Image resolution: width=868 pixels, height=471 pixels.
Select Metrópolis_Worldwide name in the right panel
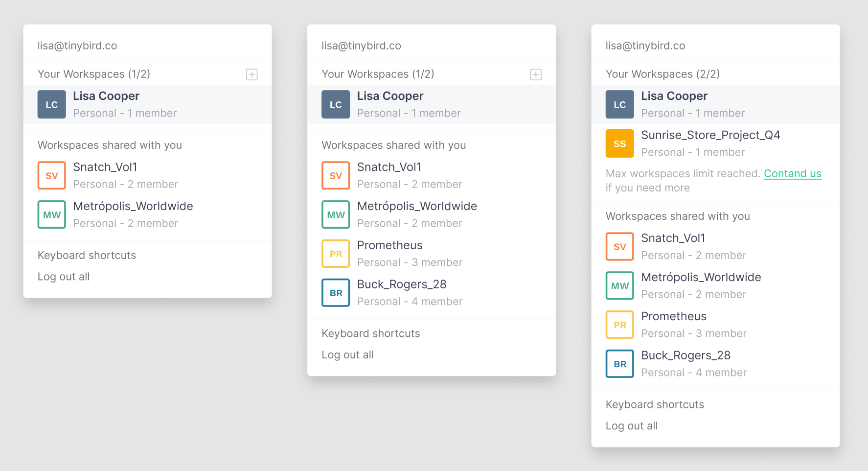tap(701, 277)
